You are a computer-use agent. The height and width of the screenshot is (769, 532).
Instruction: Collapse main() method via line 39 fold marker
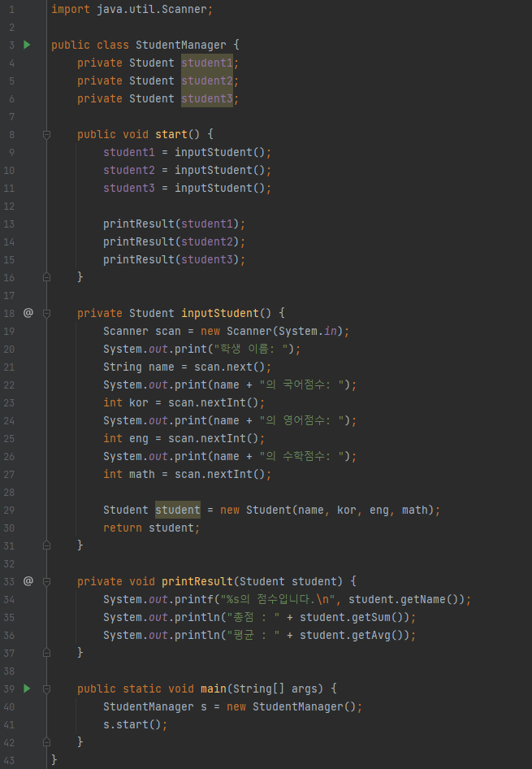pos(46,689)
